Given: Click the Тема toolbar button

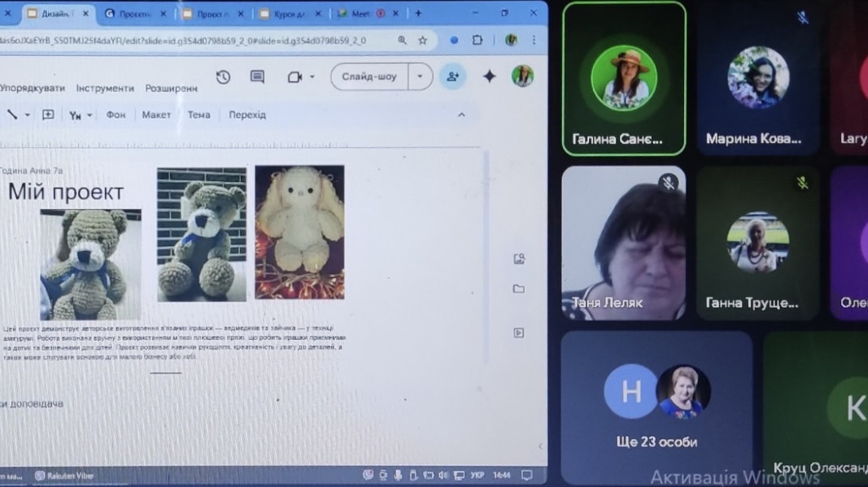Looking at the screenshot, I should point(198,115).
